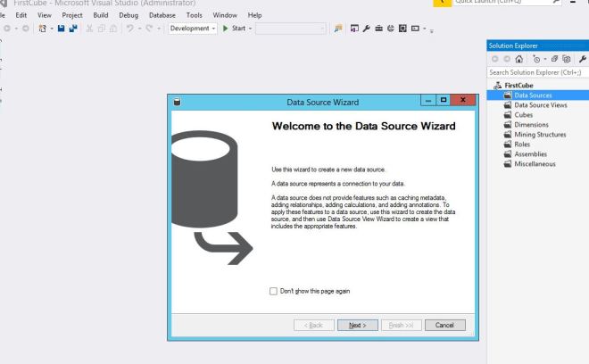
Task: Open the Tools menu
Action: pos(194,15)
